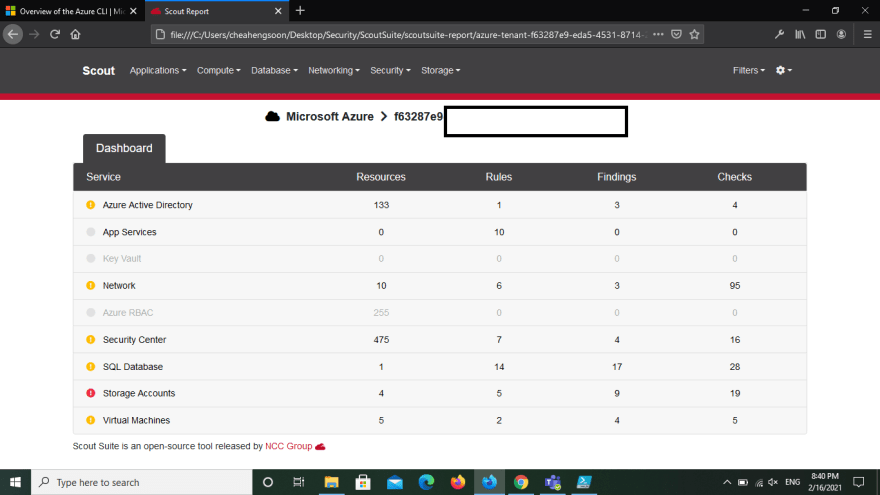Bookmark this page with star
Screen dimensions: 880x495
click(x=694, y=34)
